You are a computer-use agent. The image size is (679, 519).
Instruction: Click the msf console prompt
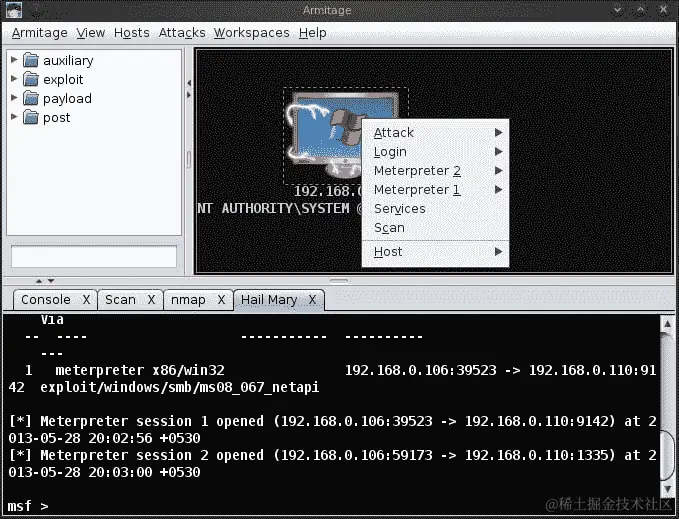pos(28,506)
